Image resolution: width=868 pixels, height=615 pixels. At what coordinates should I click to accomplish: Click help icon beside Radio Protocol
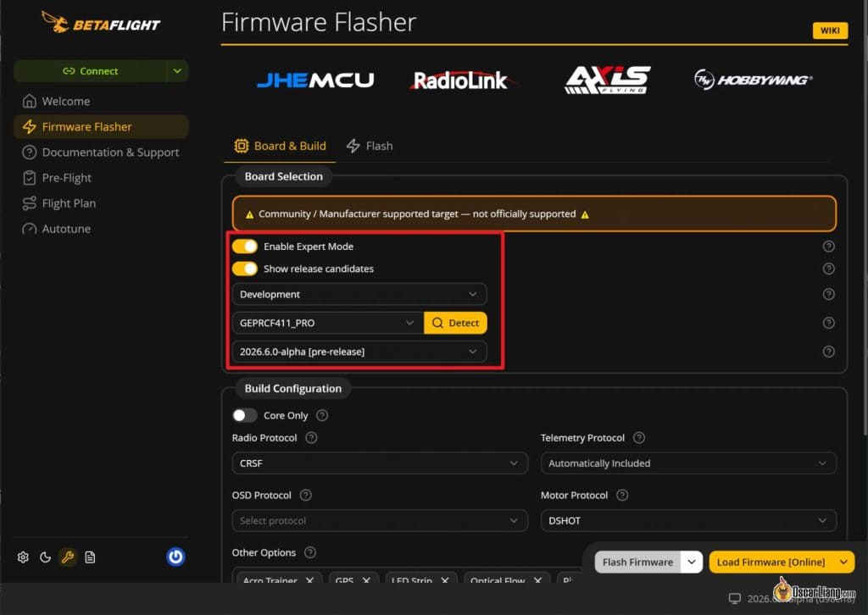[311, 438]
